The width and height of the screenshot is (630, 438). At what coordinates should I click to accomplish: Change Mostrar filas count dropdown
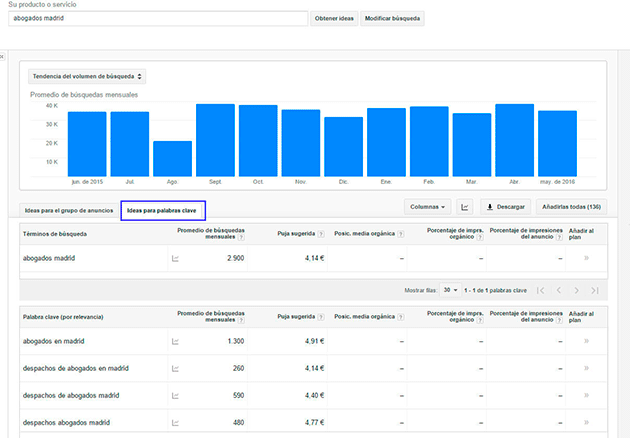tap(450, 290)
